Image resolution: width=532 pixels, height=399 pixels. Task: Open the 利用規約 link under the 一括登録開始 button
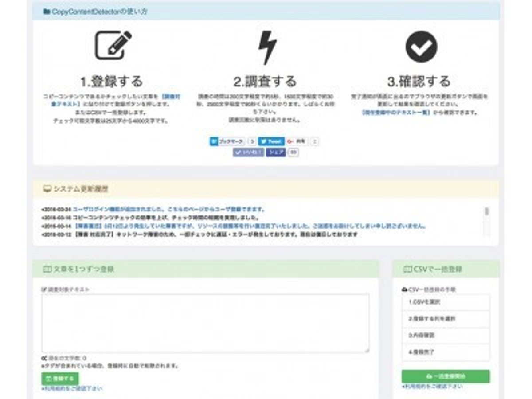tap(432, 386)
